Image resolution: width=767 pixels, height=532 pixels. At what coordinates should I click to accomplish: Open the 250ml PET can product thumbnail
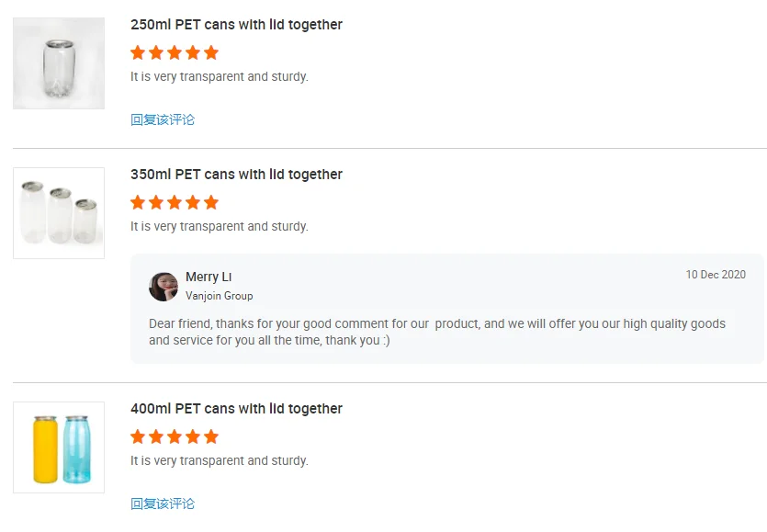pyautogui.click(x=59, y=63)
